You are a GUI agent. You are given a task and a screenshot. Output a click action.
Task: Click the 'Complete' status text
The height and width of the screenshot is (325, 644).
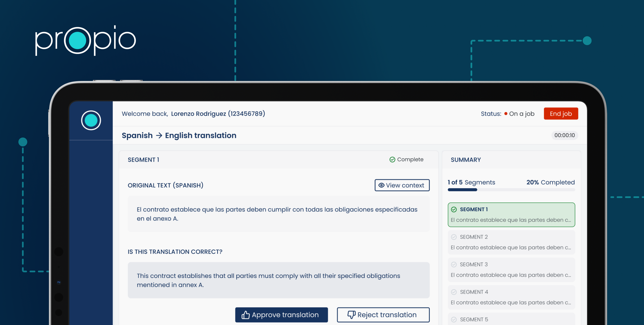410,160
